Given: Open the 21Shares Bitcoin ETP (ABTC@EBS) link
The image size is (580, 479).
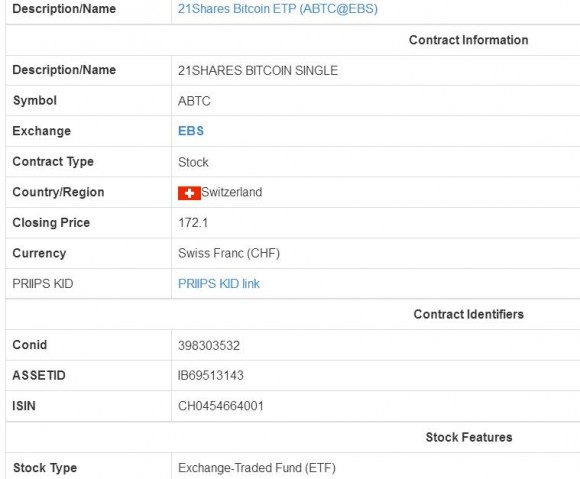Looking at the screenshot, I should tap(278, 9).
